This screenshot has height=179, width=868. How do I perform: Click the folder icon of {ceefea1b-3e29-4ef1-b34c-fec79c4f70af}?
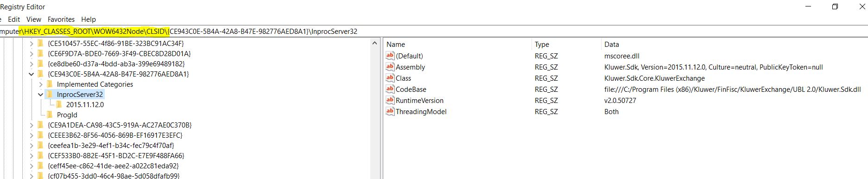tap(40, 146)
